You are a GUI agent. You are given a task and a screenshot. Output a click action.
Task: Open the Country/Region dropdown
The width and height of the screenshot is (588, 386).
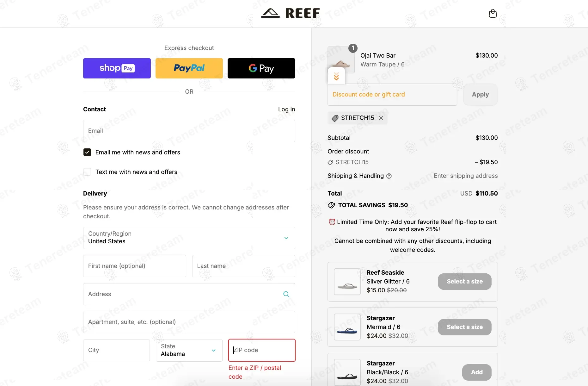(x=189, y=238)
